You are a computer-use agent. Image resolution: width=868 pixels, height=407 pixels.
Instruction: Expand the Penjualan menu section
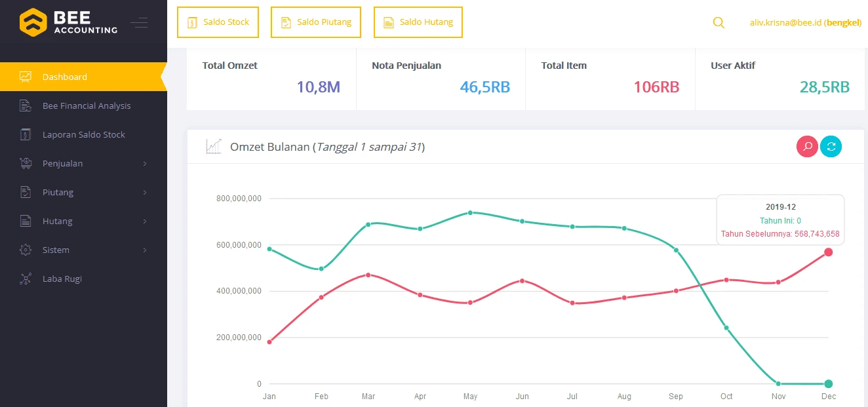[x=145, y=163]
